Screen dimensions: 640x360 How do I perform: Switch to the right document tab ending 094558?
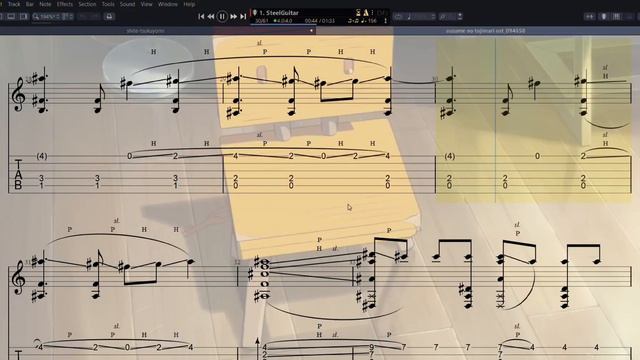[x=485, y=31]
